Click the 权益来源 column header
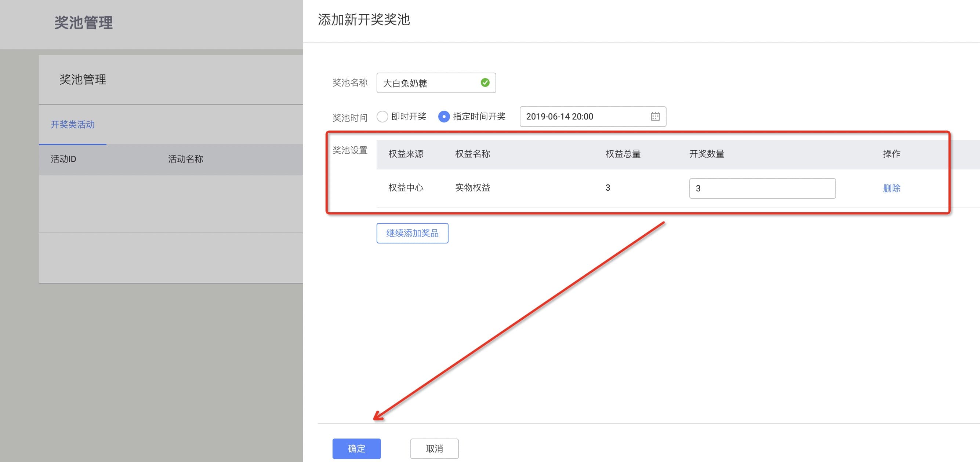The image size is (980, 462). (406, 154)
